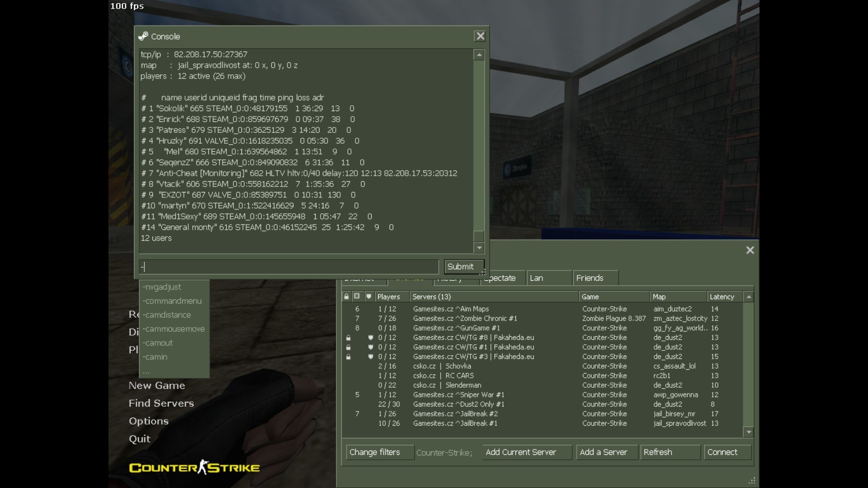This screenshot has height=488, width=868.
Task: Open Find Servers from main menu
Action: tap(161, 403)
